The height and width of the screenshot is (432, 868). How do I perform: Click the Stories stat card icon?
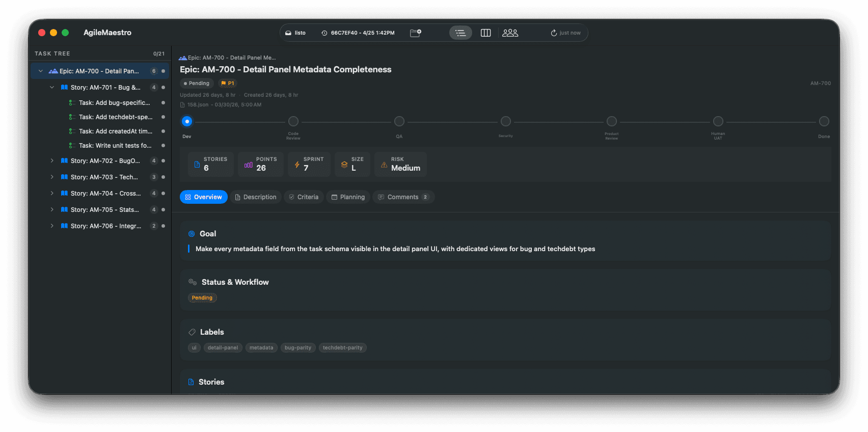pos(197,165)
